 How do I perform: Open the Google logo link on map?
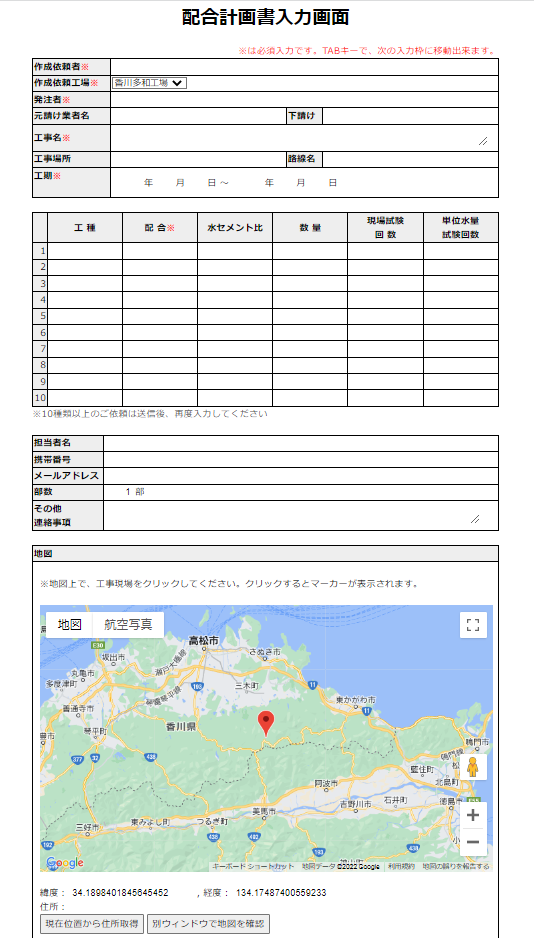(65, 863)
